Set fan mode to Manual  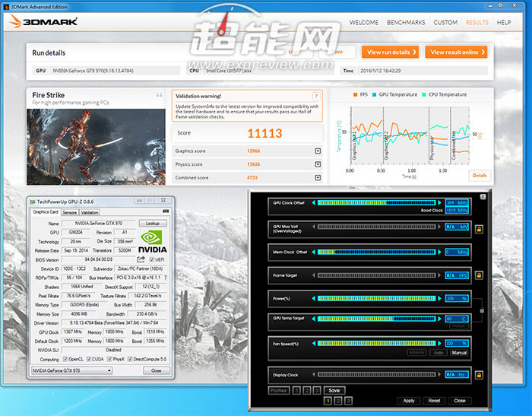pos(459,353)
